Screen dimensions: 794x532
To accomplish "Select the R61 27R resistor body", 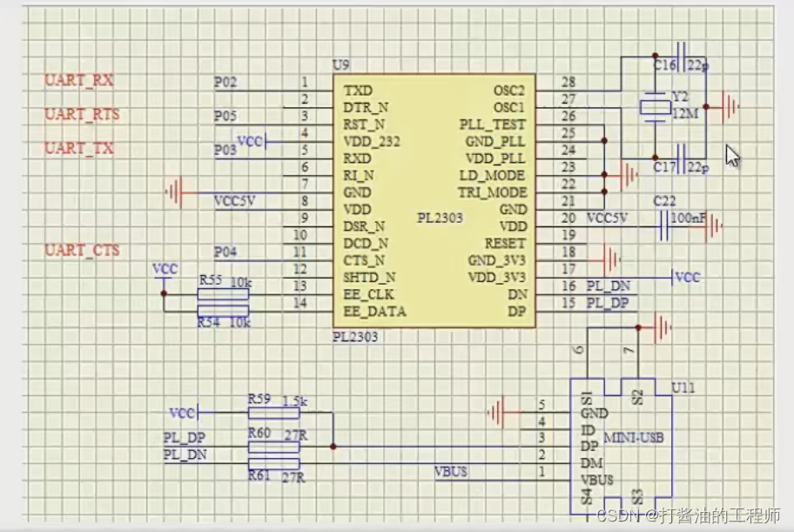I will [273, 463].
